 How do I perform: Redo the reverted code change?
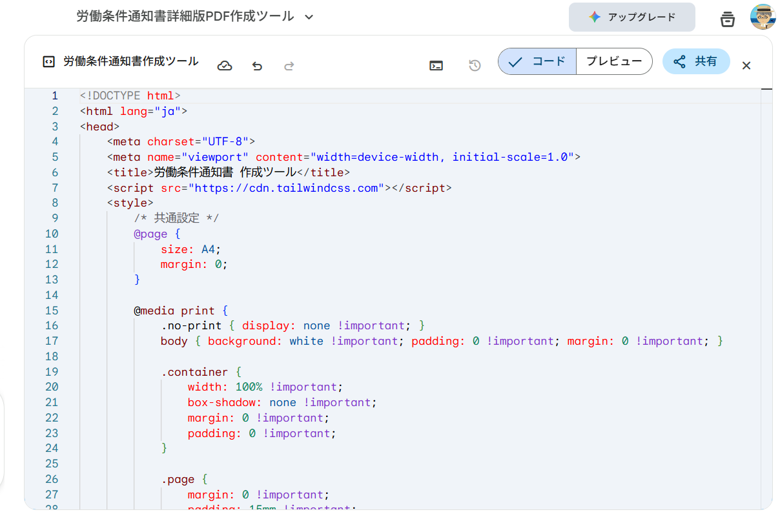pos(289,65)
